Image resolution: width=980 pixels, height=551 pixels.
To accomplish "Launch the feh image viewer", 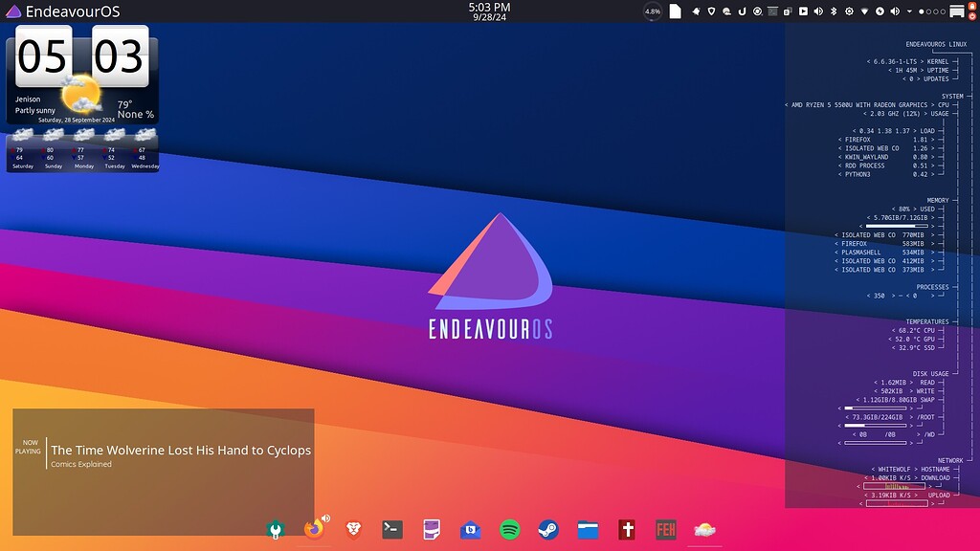I will pyautogui.click(x=665, y=529).
